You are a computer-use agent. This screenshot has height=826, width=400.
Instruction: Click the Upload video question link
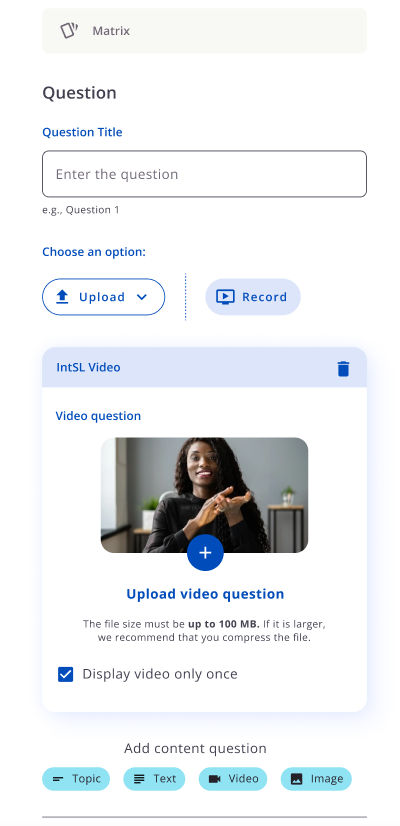[205, 594]
